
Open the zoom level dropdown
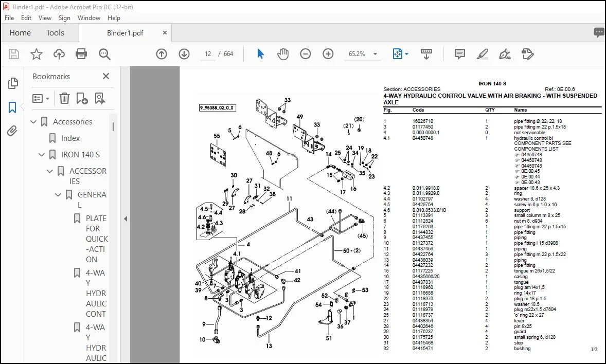click(375, 54)
